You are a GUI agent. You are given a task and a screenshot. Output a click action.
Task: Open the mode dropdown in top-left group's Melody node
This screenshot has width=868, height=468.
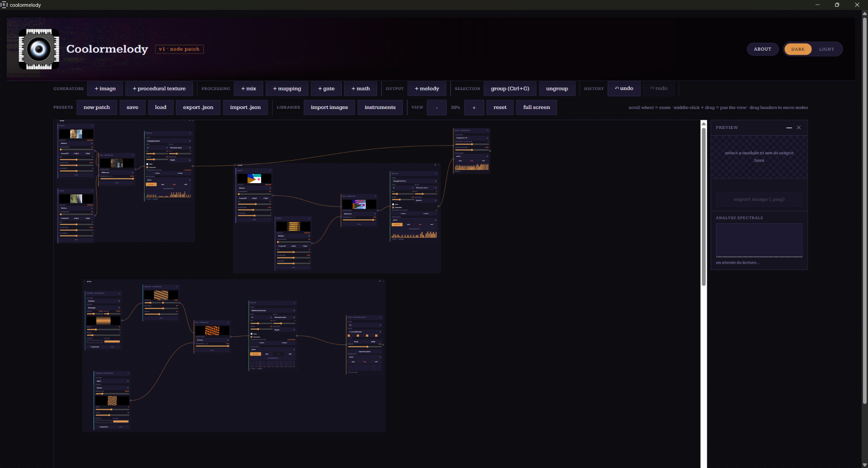168,141
